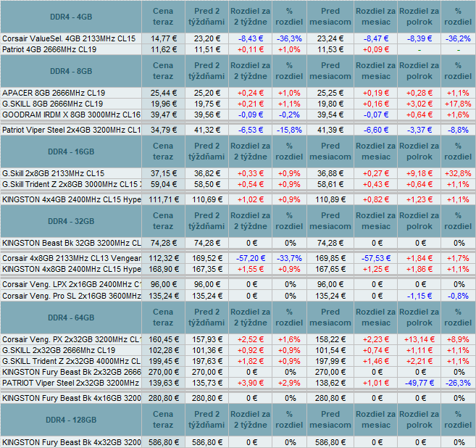Select the 59,04 € current price cell

[x=163, y=184]
